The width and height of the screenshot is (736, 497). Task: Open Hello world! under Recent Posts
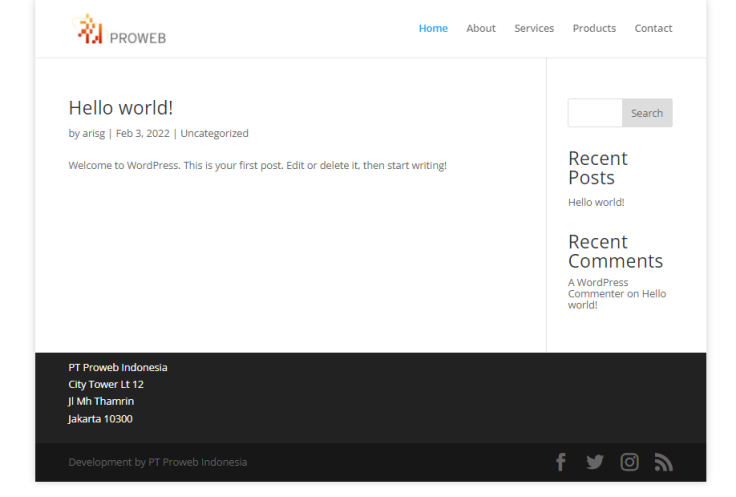click(596, 202)
